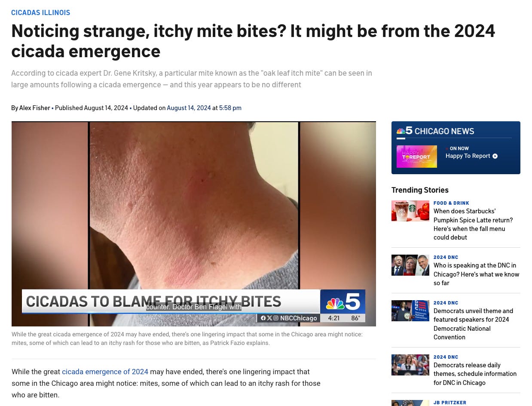This screenshot has width=532, height=406.
Task: Click the Instagram icon on video banner
Action: (x=276, y=318)
